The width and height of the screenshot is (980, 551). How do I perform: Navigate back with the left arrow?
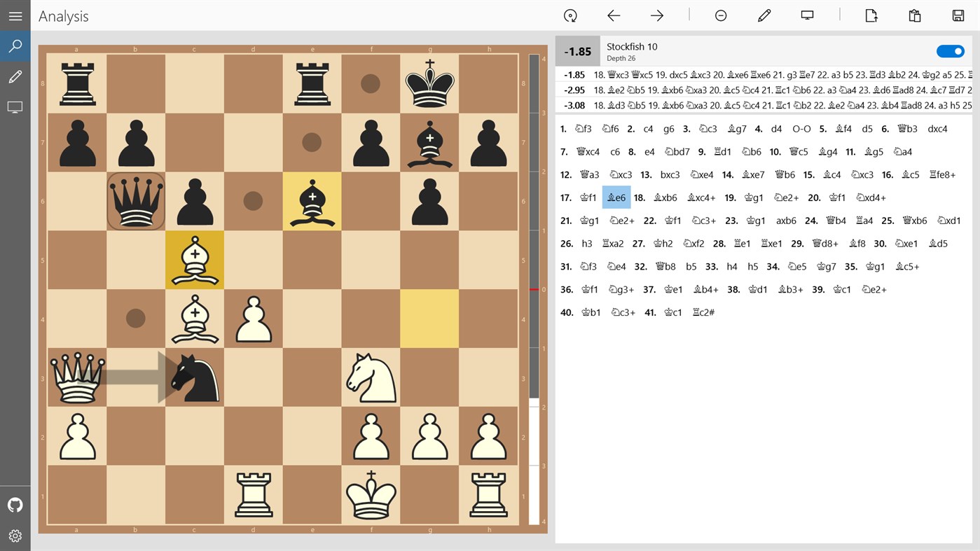(x=613, y=15)
